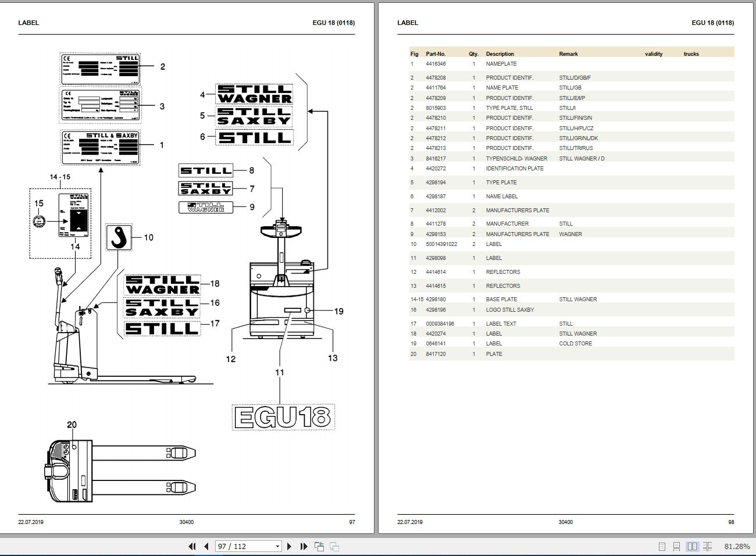Click the 81.28% zoom level
This screenshot has width=756, height=556.
[x=737, y=547]
